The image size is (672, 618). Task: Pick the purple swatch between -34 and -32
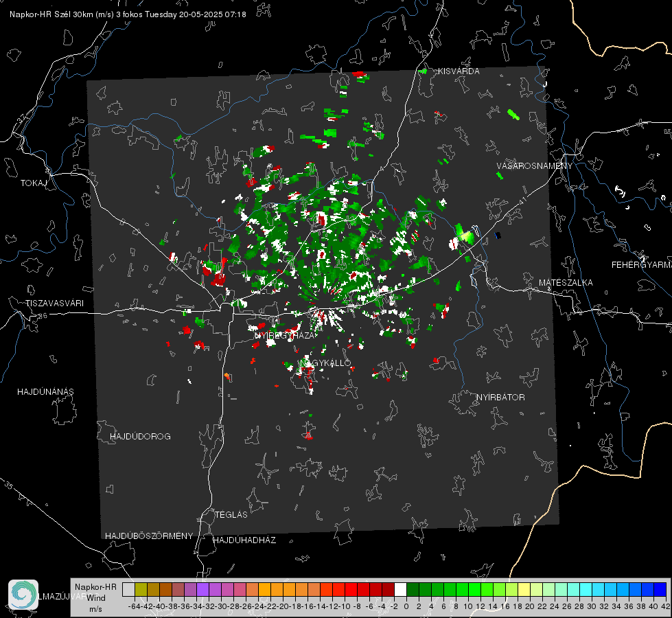coord(202,589)
